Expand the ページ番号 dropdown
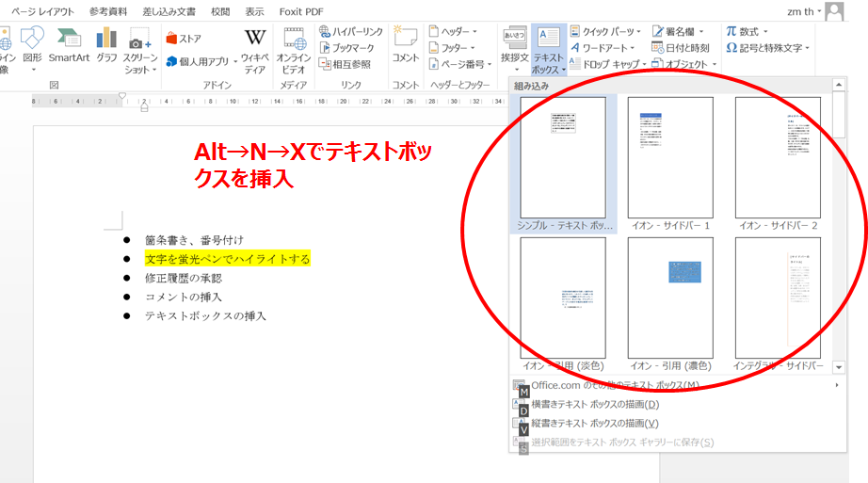The width and height of the screenshot is (868, 483). pos(460,64)
